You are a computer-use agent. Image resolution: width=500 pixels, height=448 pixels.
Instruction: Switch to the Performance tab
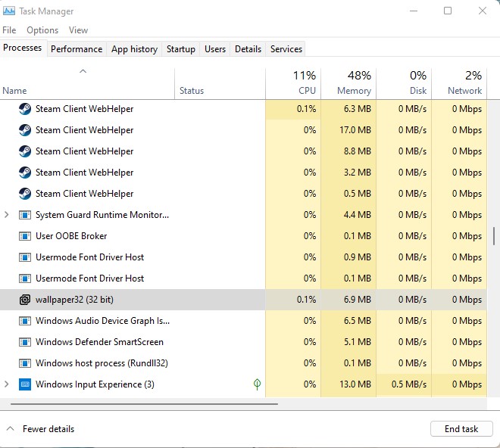click(x=77, y=49)
